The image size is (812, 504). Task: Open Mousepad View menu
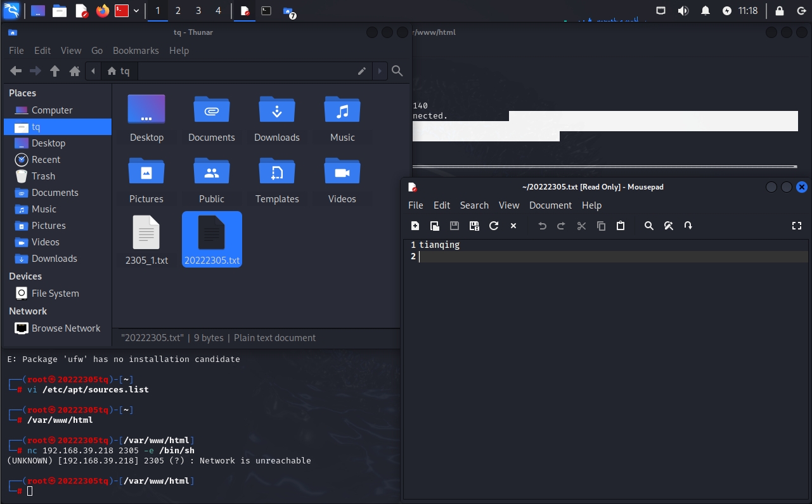click(x=509, y=205)
